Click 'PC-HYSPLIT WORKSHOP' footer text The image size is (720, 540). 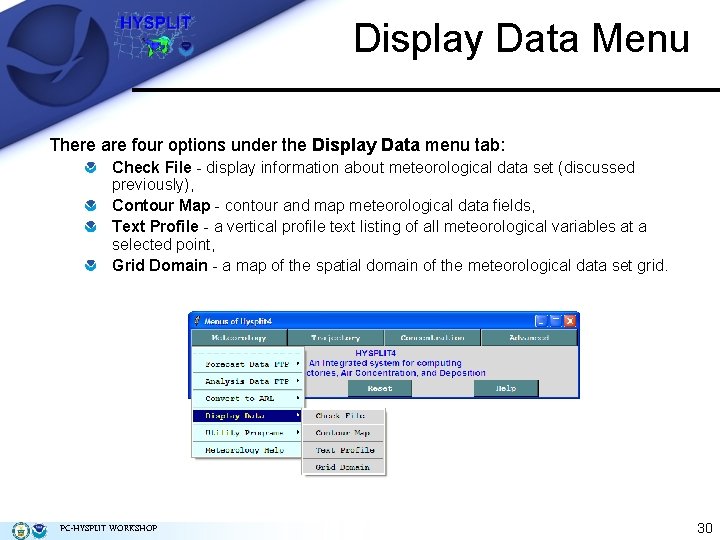[108, 528]
